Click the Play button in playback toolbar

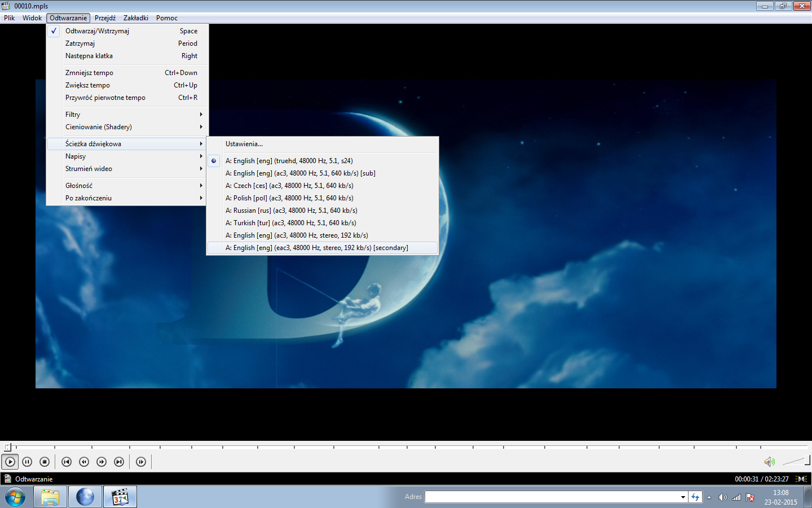click(x=10, y=462)
